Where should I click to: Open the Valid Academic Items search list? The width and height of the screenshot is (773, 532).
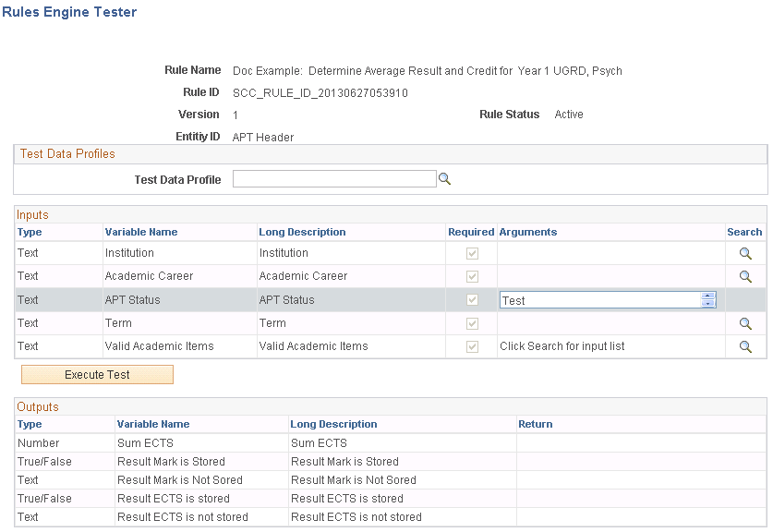[x=744, y=346]
